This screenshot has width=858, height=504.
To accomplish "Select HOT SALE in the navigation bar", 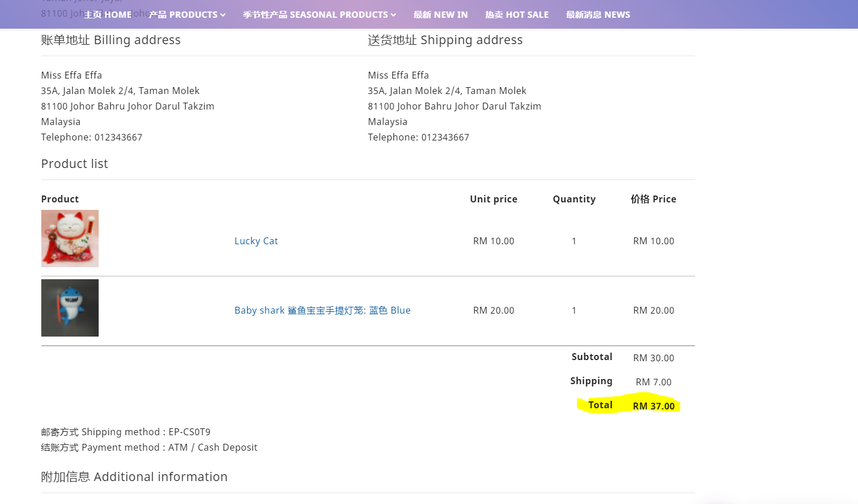I will 517,15.
